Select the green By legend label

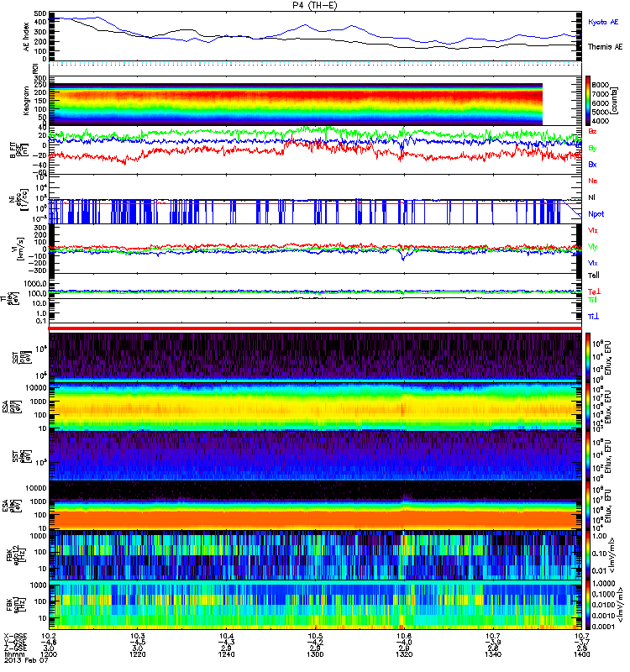point(592,148)
